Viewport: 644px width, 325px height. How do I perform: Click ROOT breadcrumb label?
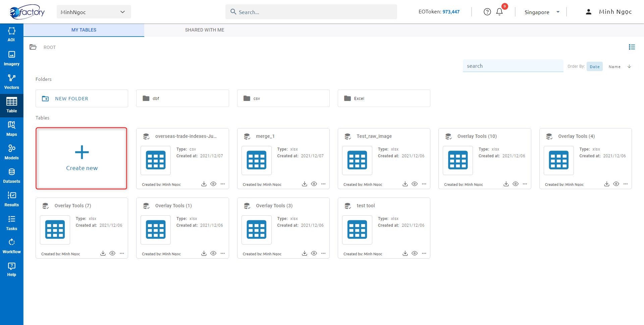point(50,47)
